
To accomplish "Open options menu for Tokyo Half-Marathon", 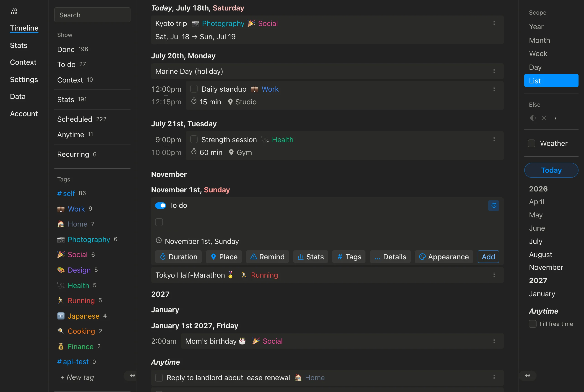I will click(494, 275).
